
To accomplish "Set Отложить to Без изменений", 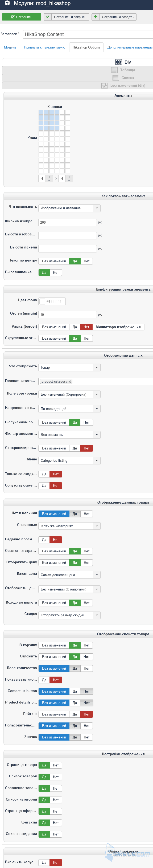I will point(54,657).
